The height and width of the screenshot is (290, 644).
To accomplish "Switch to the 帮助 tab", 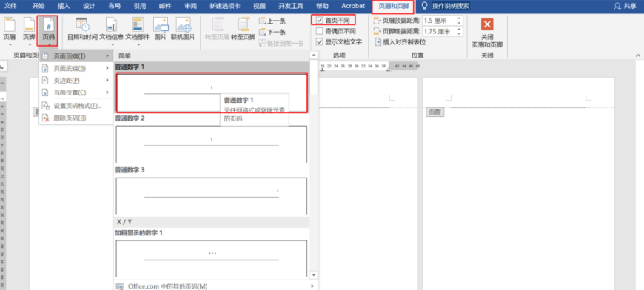I will [323, 6].
